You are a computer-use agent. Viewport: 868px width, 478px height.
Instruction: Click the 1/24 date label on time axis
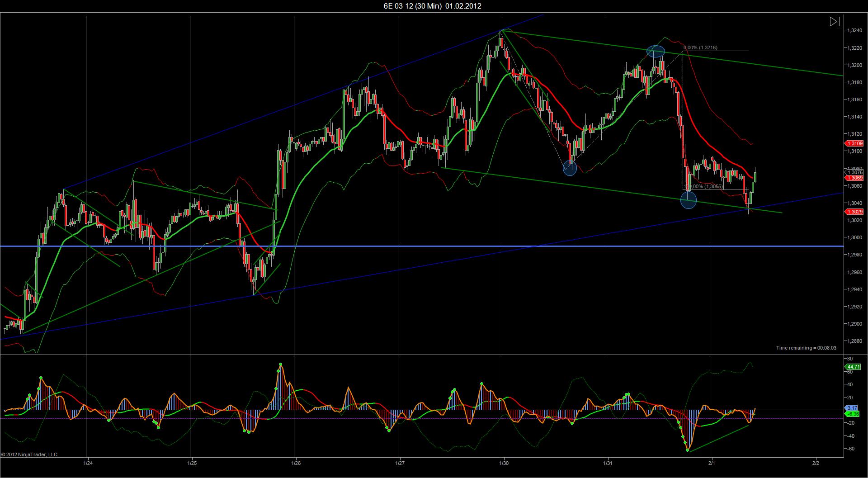[x=88, y=463]
